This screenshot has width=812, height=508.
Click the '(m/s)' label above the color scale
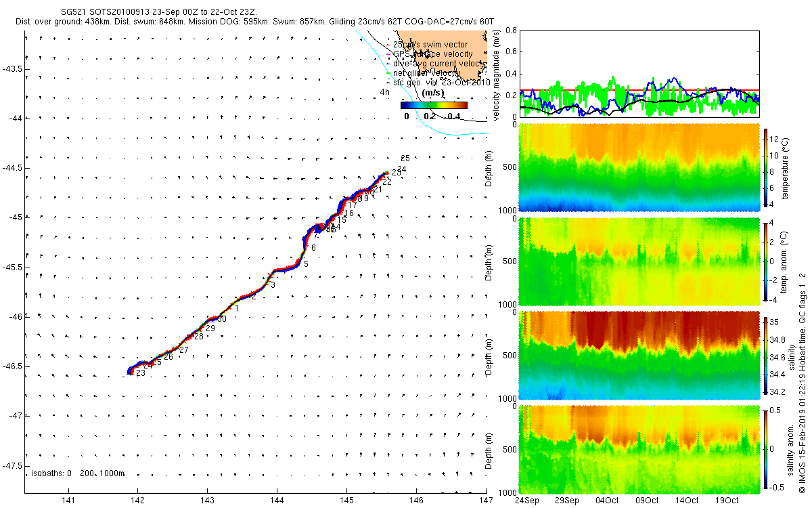434,93
